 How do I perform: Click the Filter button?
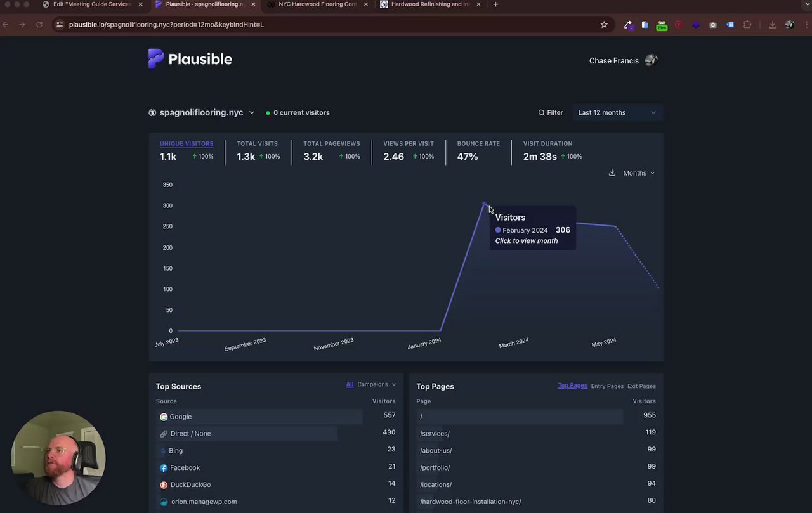click(551, 112)
